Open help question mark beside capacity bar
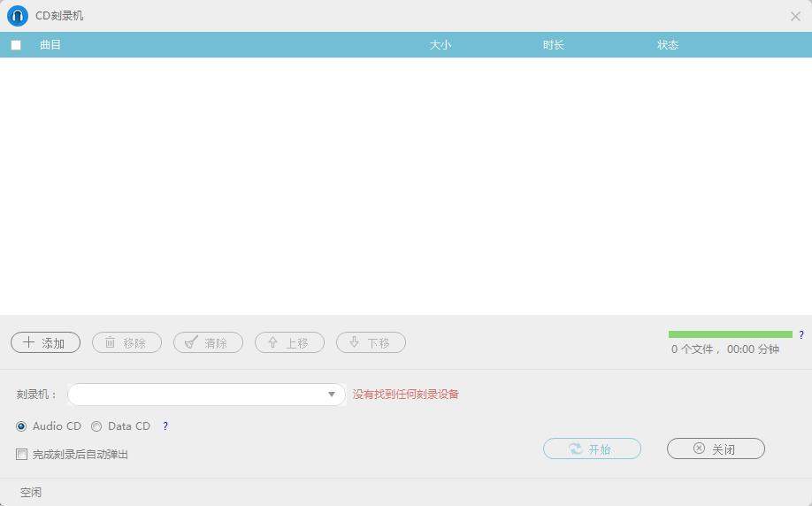This screenshot has width=812, height=506. pyautogui.click(x=801, y=335)
